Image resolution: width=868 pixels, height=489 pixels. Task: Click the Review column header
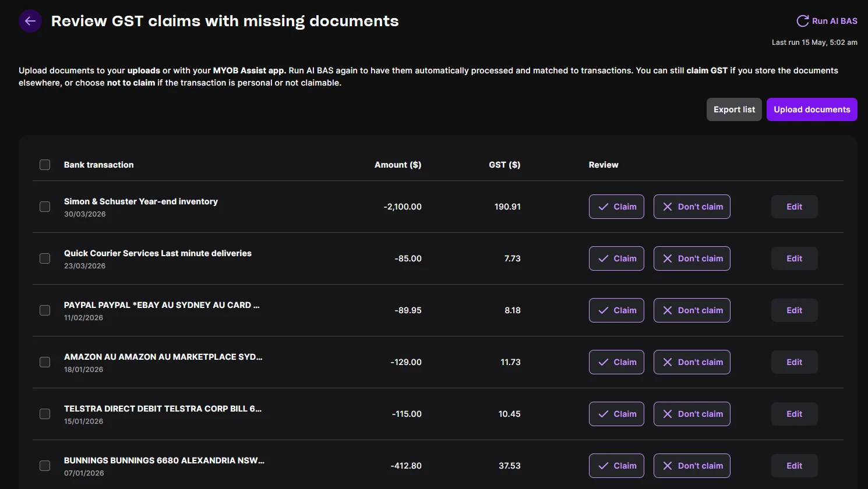click(604, 165)
